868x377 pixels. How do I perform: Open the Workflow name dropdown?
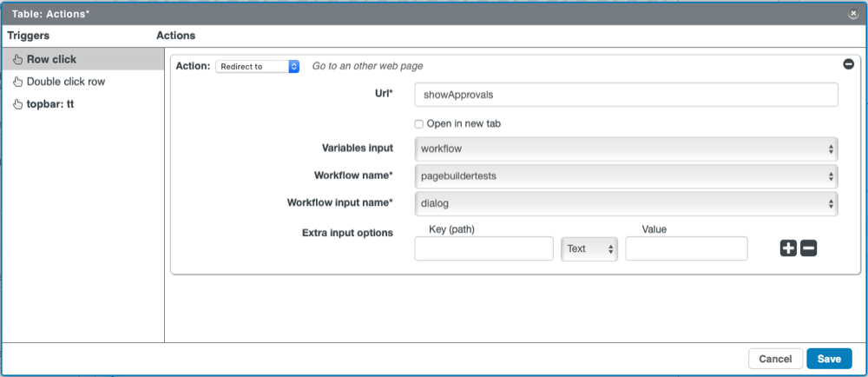(626, 176)
